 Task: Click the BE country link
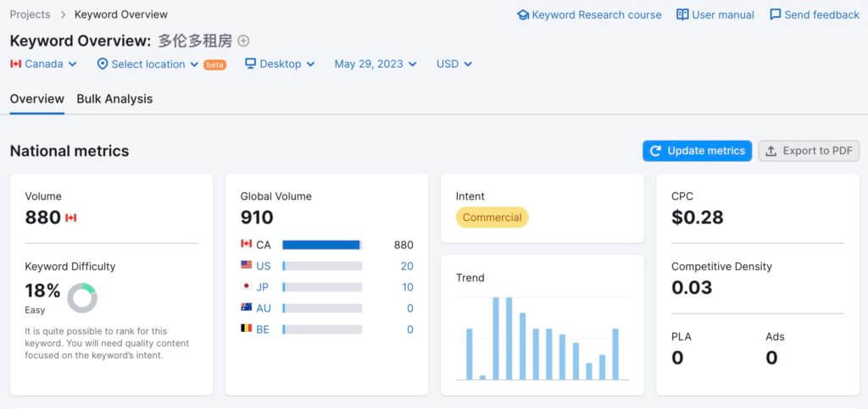(x=263, y=329)
